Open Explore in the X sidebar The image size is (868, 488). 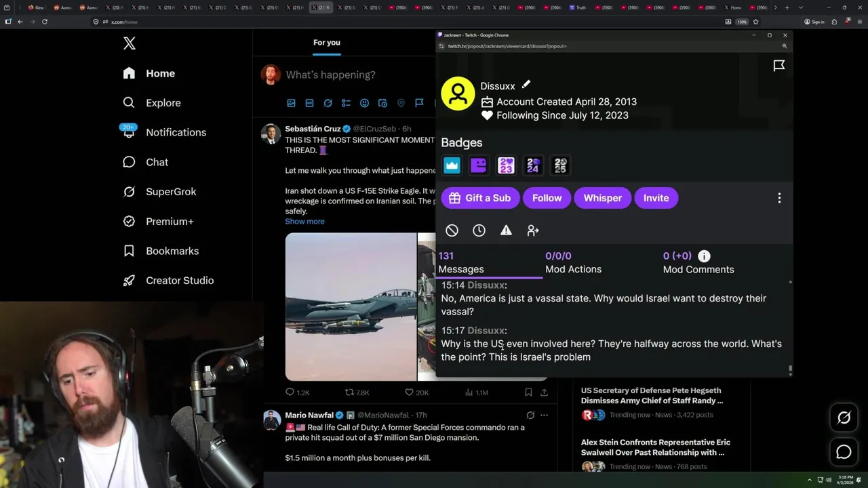pos(152,103)
